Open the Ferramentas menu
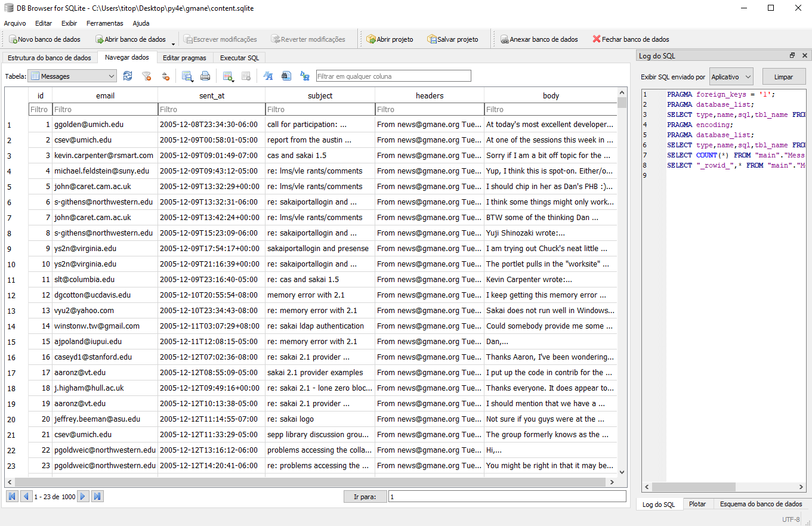Screen dimensions: 812x526 pos(105,23)
